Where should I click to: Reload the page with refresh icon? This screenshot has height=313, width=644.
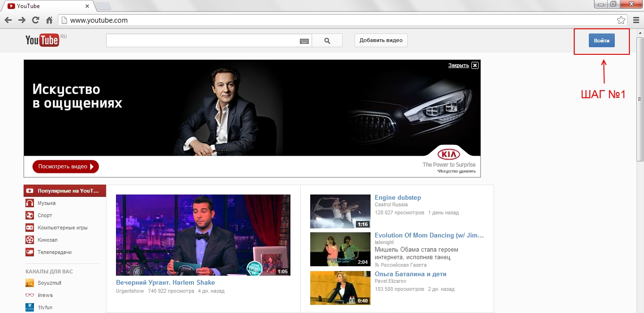35,20
